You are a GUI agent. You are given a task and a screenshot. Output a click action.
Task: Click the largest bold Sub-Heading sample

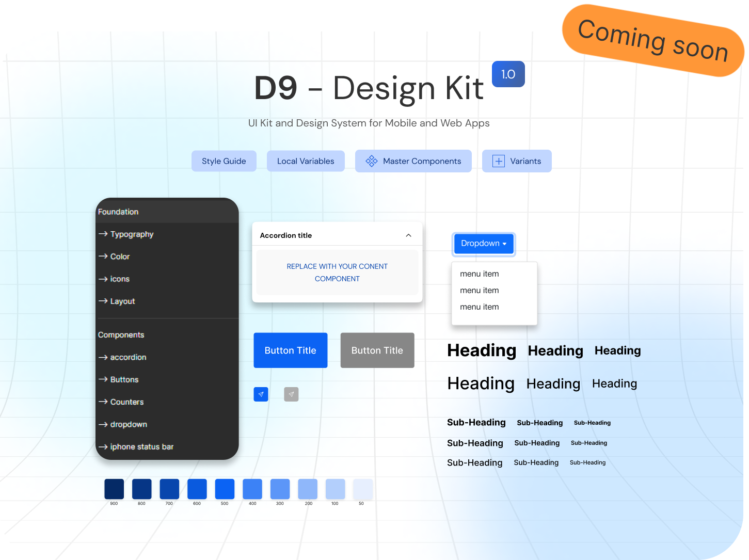[x=476, y=422]
